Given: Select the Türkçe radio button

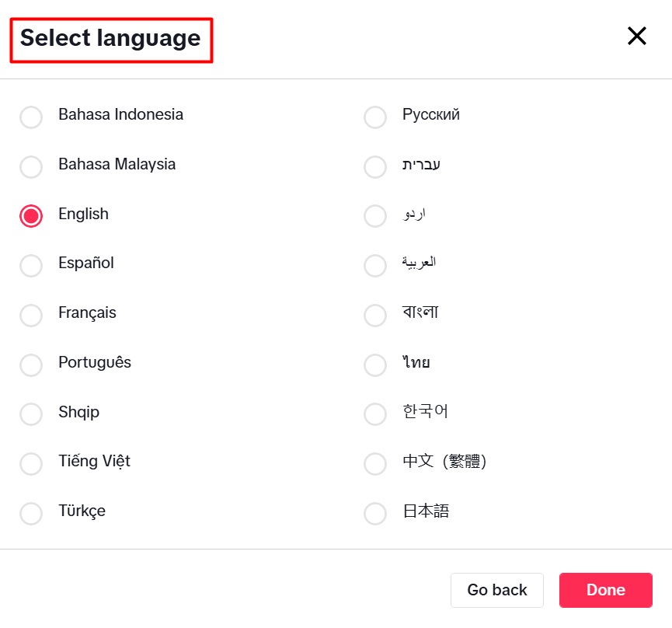Looking at the screenshot, I should point(31,513).
